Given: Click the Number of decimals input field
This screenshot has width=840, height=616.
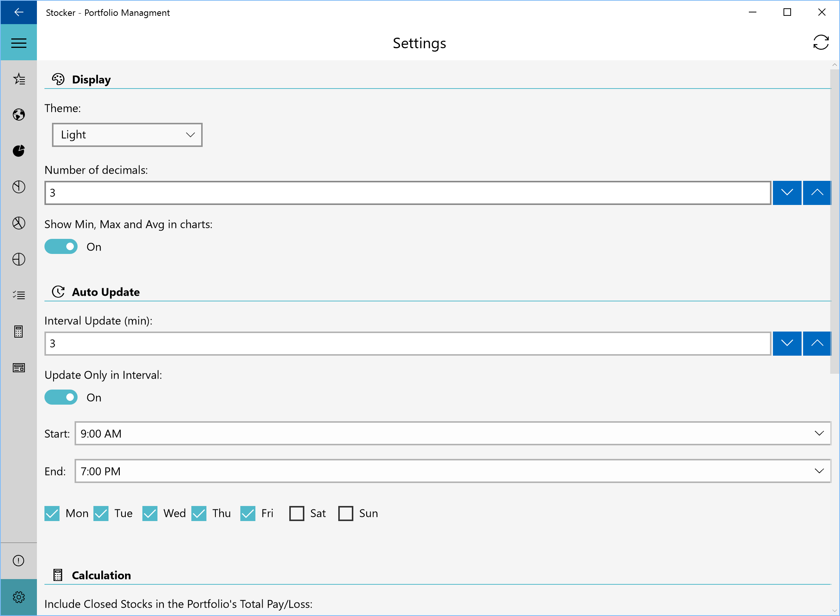Looking at the screenshot, I should pyautogui.click(x=408, y=193).
